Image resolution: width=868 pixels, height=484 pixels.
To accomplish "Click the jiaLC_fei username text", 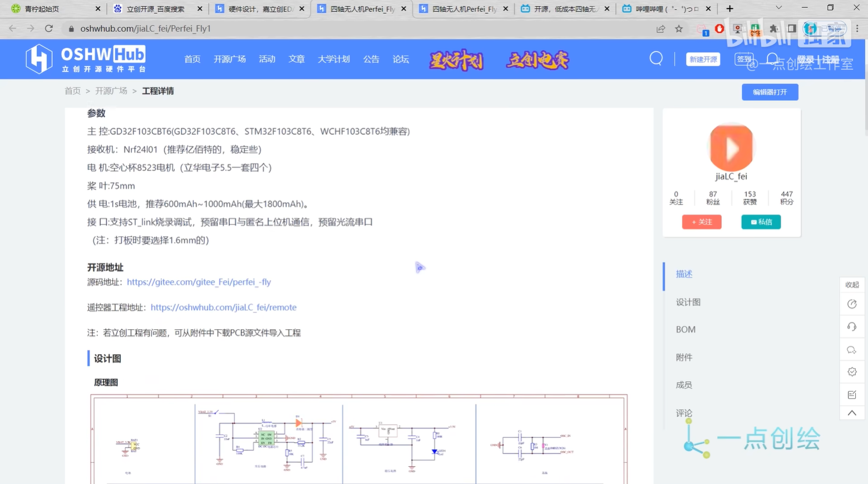I will (x=731, y=177).
